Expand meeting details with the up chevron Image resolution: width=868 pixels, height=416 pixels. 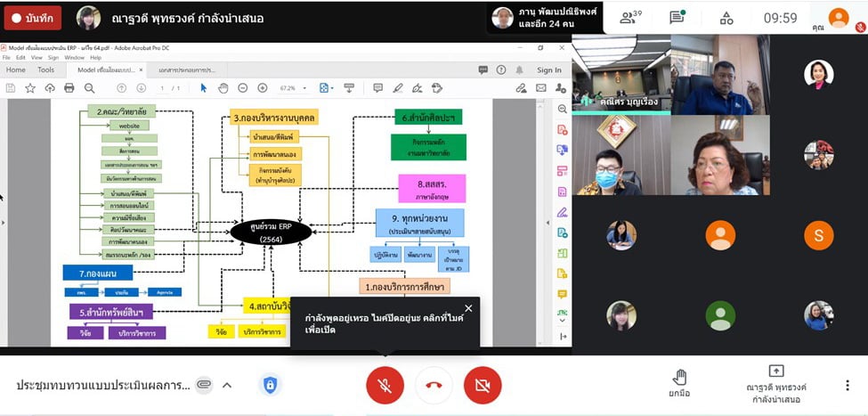[x=227, y=385]
